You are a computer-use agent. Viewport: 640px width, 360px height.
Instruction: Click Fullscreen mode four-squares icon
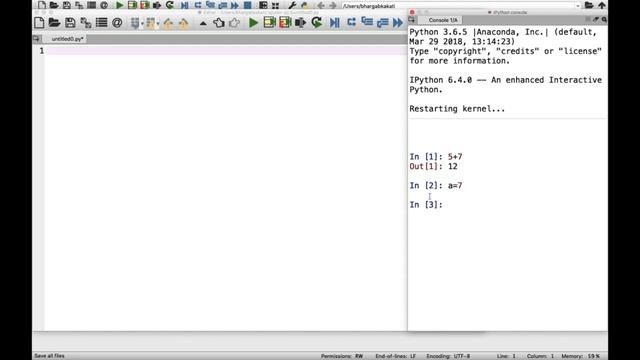(x=276, y=5)
